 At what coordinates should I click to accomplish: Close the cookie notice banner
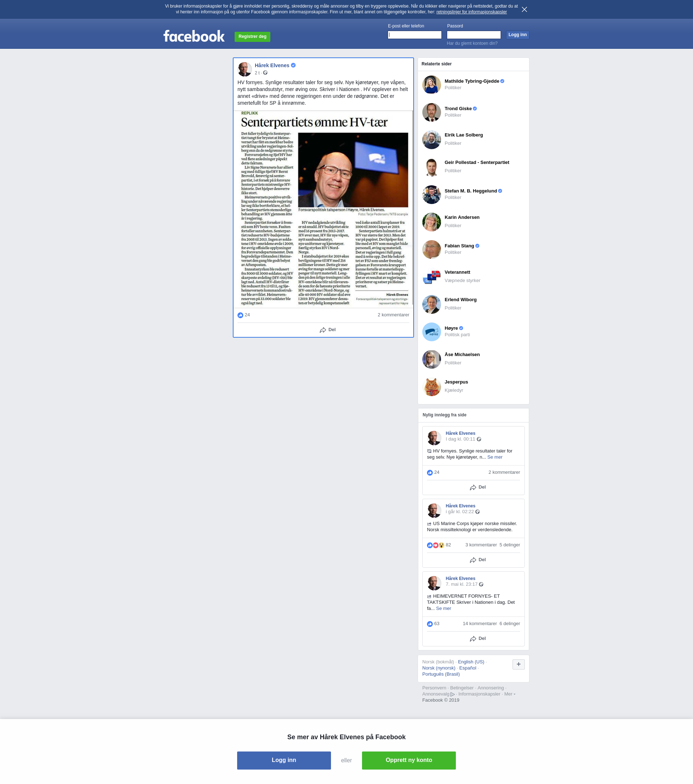point(524,10)
